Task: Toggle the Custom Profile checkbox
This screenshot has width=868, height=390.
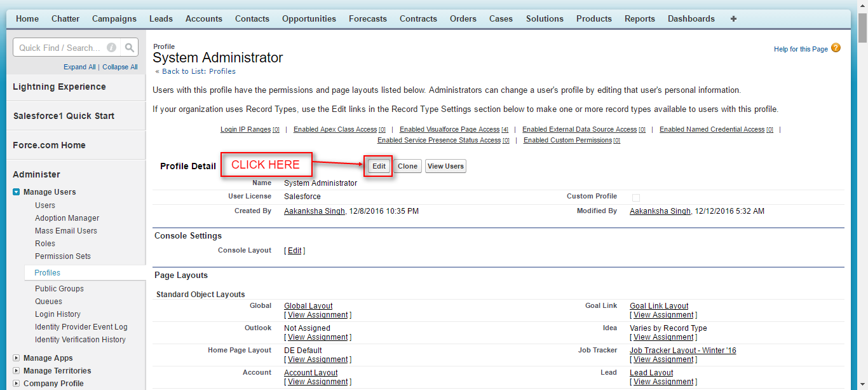Action: coord(636,197)
